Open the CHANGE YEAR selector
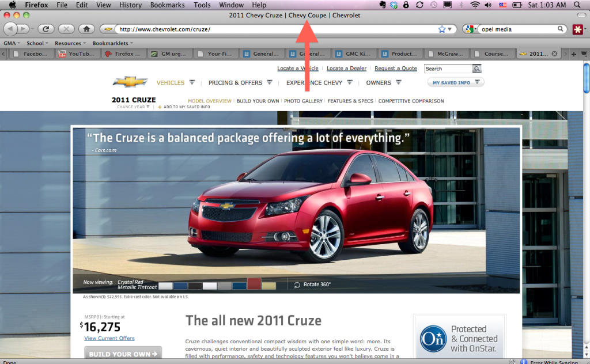The height and width of the screenshot is (364, 590). point(133,107)
